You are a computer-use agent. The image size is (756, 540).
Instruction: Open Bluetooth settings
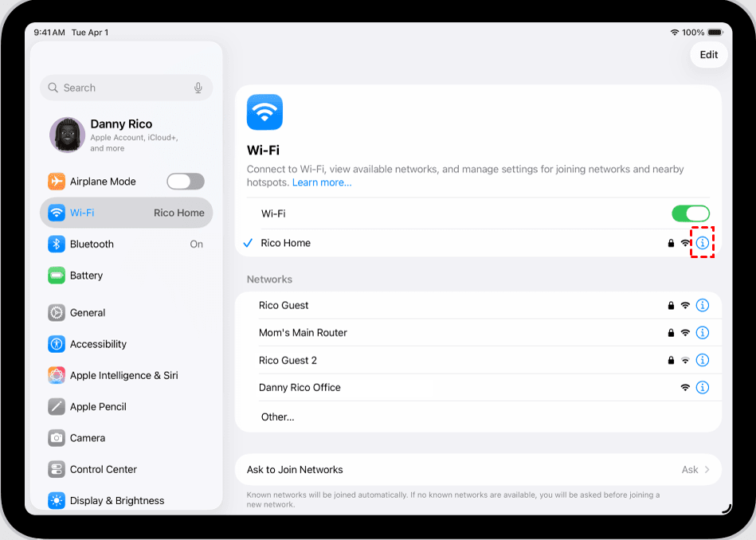127,244
